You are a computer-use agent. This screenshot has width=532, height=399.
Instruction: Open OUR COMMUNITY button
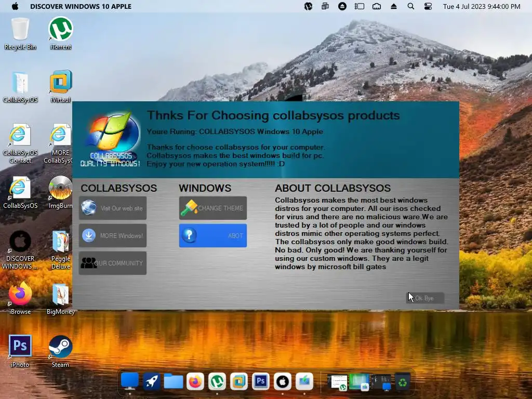click(113, 263)
